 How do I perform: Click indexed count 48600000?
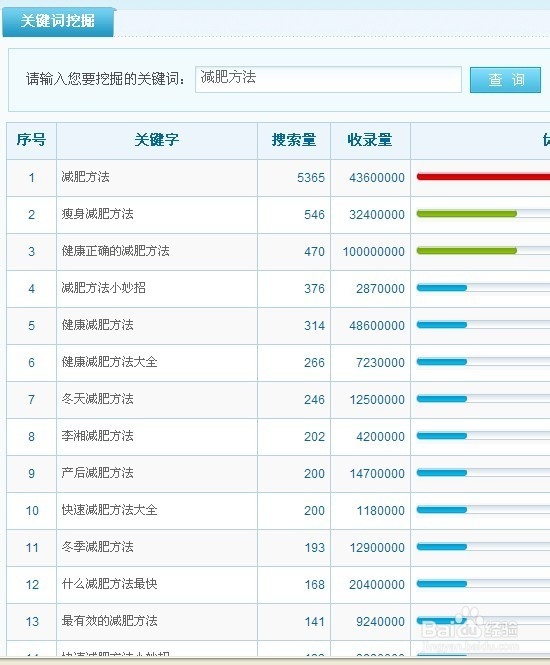coord(377,326)
